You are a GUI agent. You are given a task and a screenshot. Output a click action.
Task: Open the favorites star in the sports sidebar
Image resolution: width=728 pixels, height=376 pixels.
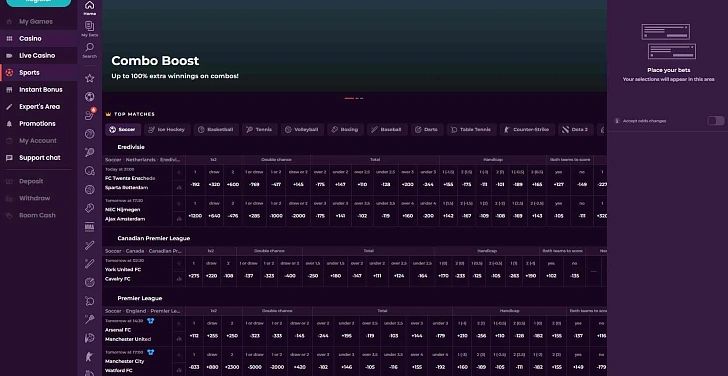click(x=90, y=78)
